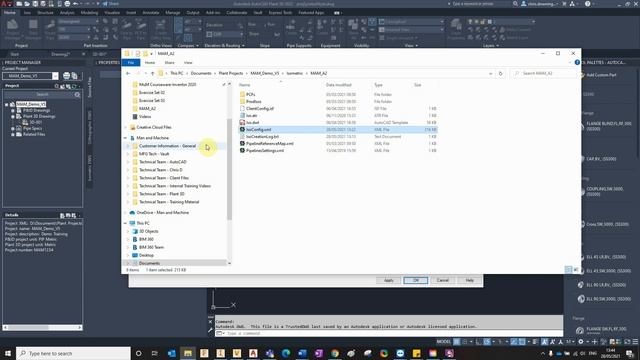Go back in Explorer navigation
The height and width of the screenshot is (360, 640).
click(128, 73)
